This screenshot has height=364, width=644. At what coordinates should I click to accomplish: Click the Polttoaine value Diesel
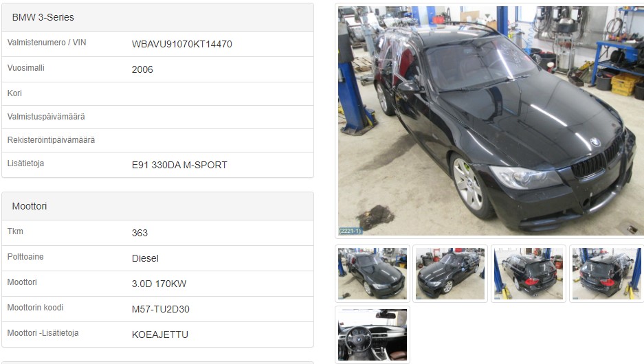[145, 258]
